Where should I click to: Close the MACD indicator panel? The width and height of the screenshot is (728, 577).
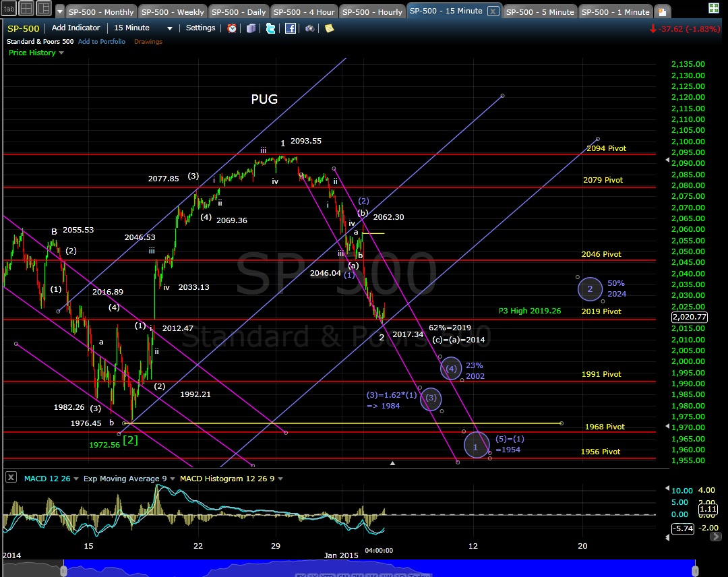[x=11, y=477]
